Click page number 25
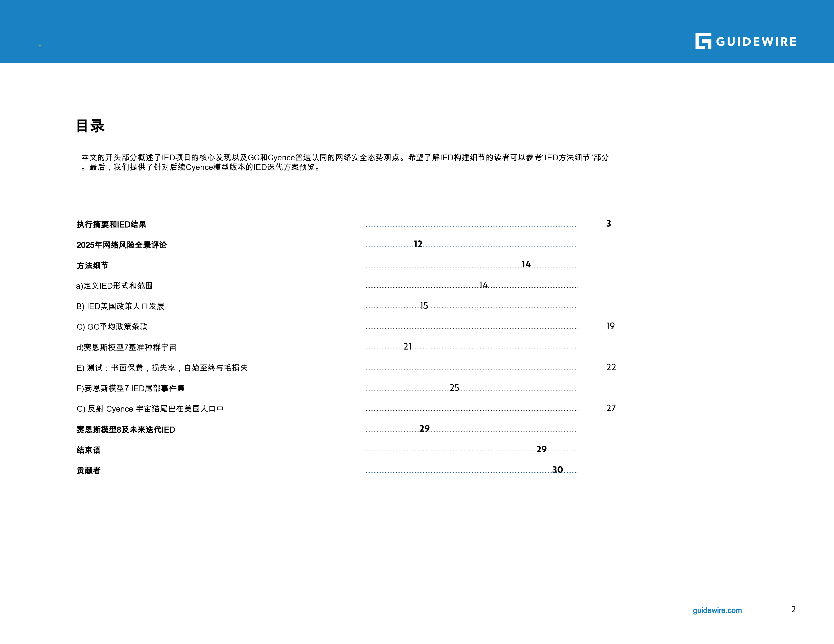 (x=454, y=388)
